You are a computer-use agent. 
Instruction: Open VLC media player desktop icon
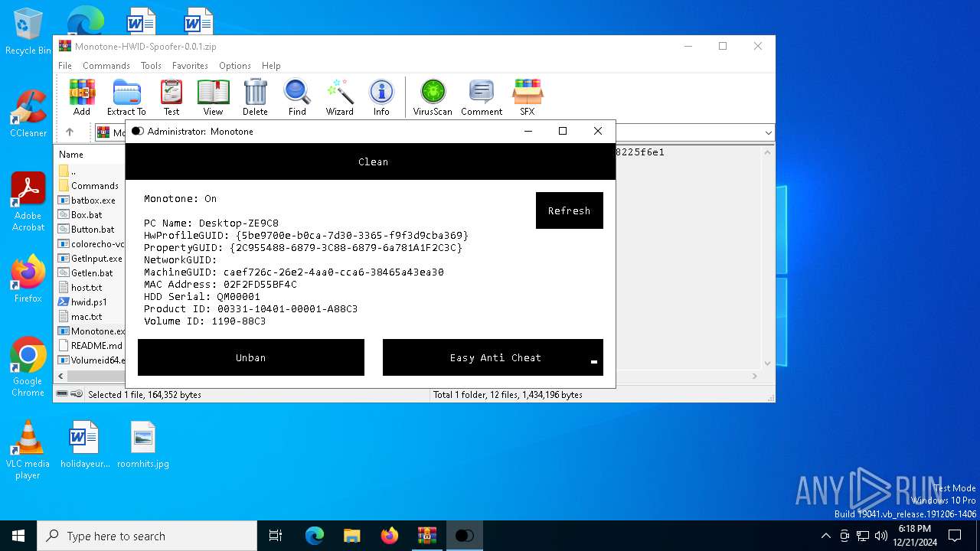pyautogui.click(x=28, y=450)
